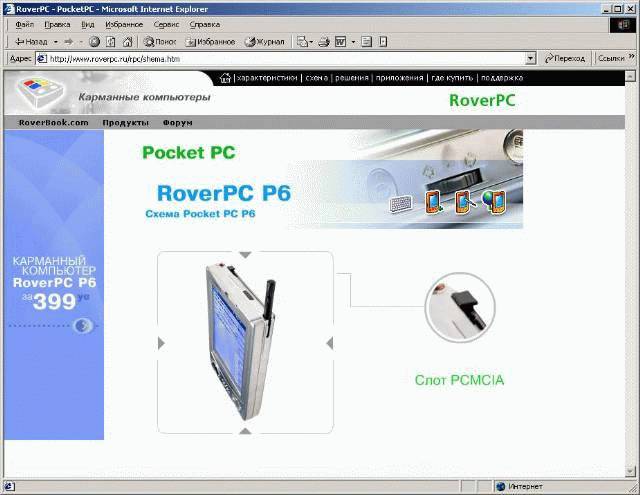The width and height of the screenshot is (640, 495).
Task: Open the Избранное menu in menu bar
Action: point(124,24)
